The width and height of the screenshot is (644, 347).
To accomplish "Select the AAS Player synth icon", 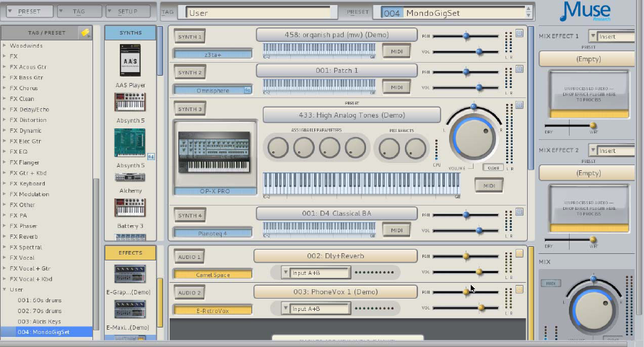I will pyautogui.click(x=130, y=61).
